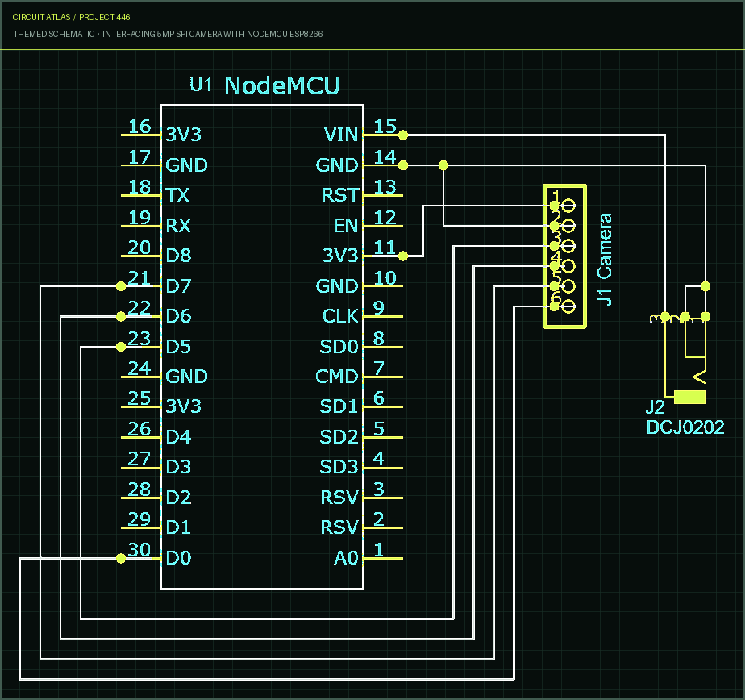Select the NodeMCU component title

282,86
